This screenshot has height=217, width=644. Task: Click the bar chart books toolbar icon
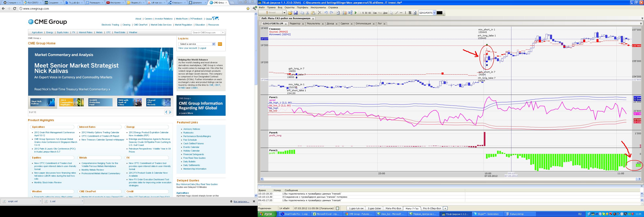point(345,13)
